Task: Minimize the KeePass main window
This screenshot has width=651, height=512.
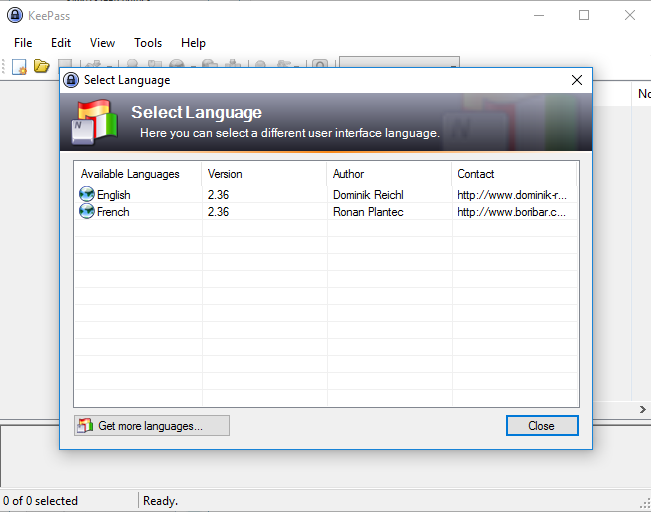Action: (539, 15)
